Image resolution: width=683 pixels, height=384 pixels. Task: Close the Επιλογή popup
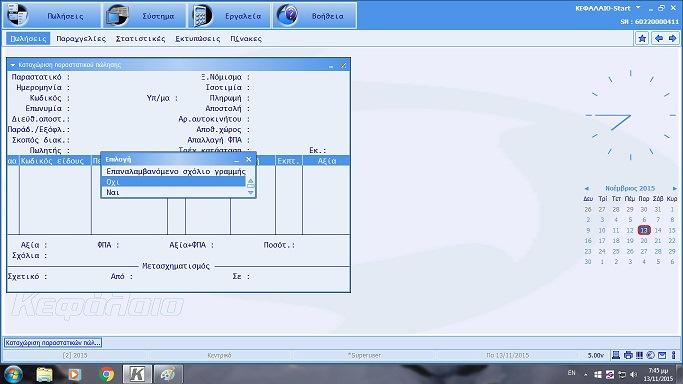248,159
